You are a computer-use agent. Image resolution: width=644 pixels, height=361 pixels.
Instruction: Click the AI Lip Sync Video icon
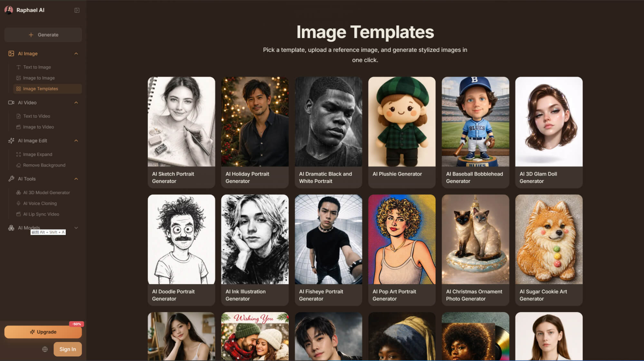tap(18, 214)
